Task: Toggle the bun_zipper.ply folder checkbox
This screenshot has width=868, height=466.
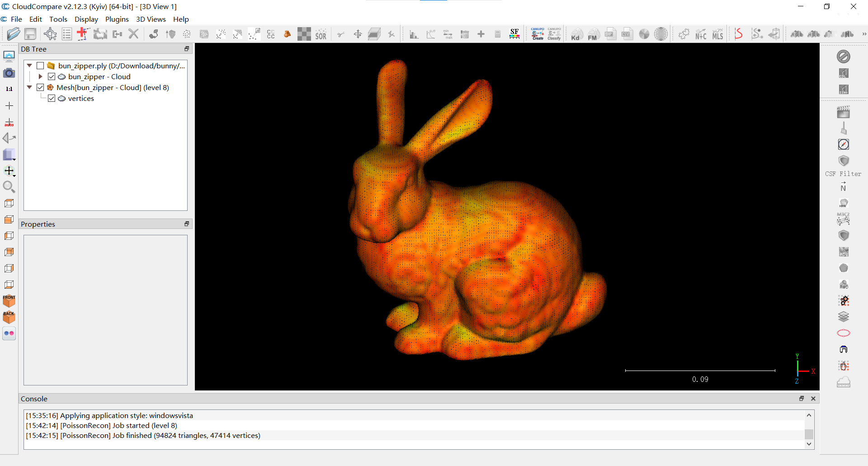Action: tap(40, 66)
